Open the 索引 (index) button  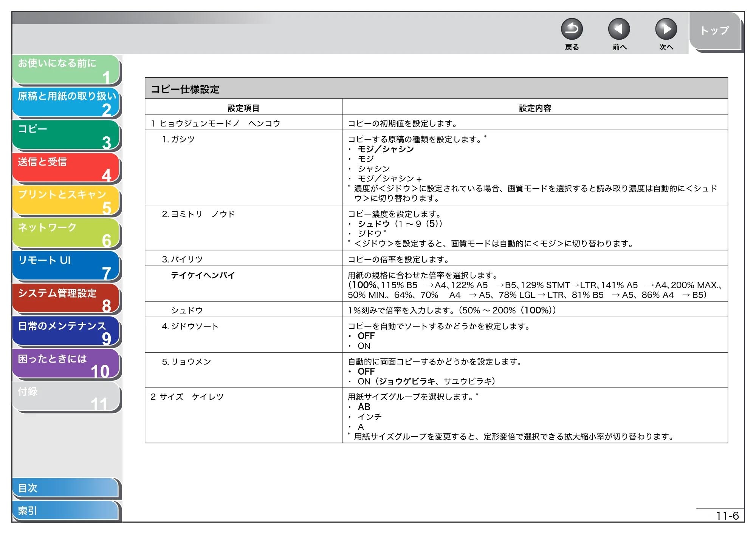tap(66, 511)
